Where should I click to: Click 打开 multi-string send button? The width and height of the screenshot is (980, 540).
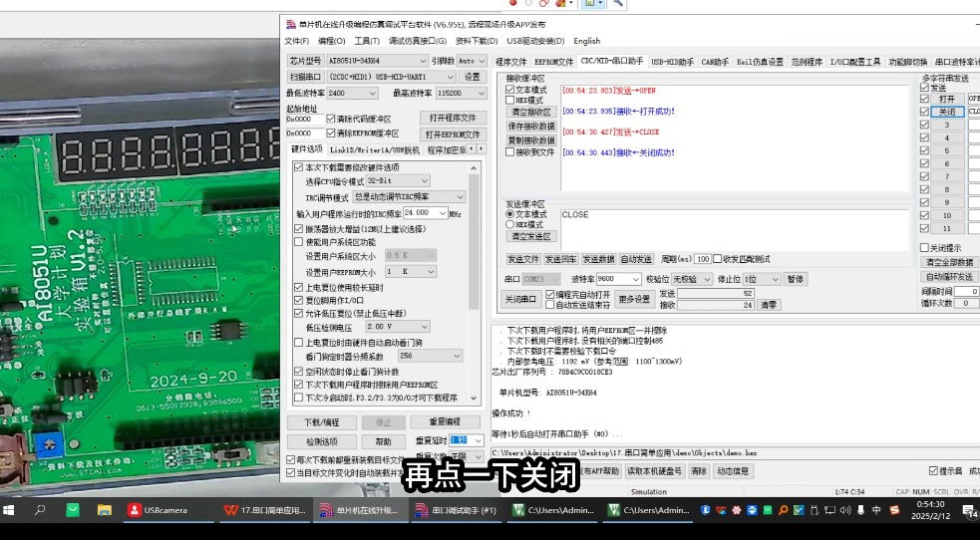[x=947, y=99]
